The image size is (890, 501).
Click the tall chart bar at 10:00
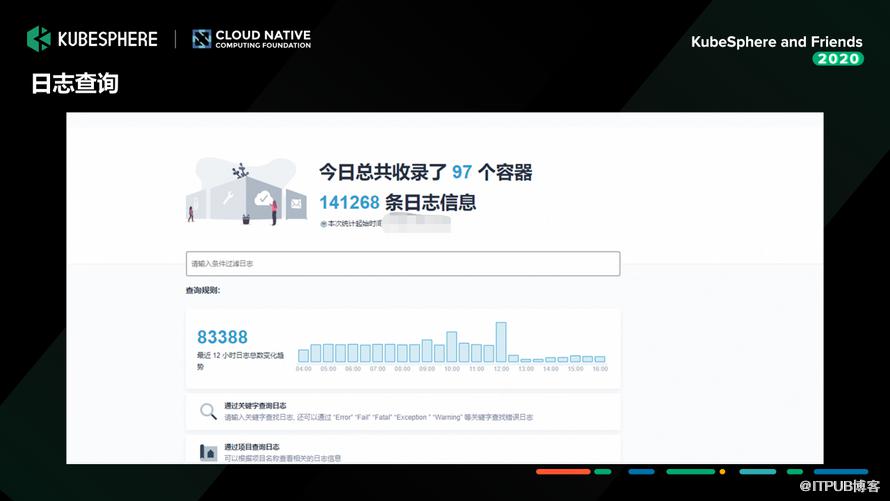click(x=452, y=347)
